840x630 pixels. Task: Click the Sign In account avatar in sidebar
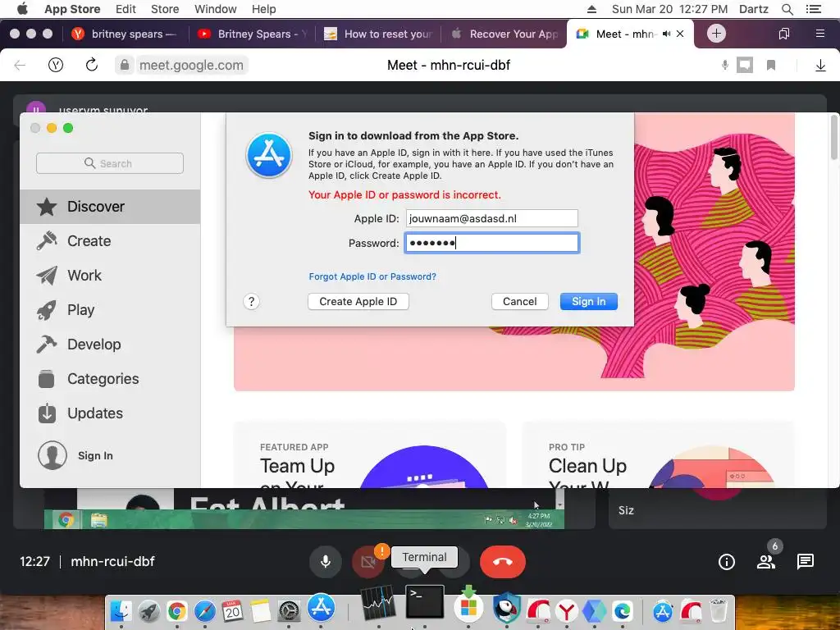pos(52,455)
